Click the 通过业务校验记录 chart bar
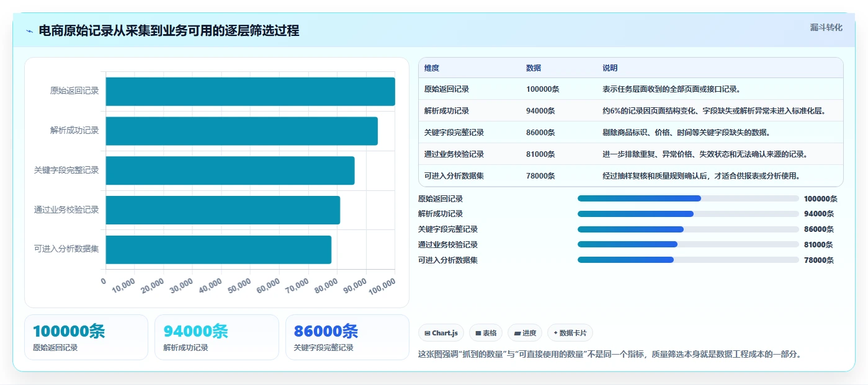 pyautogui.click(x=223, y=210)
